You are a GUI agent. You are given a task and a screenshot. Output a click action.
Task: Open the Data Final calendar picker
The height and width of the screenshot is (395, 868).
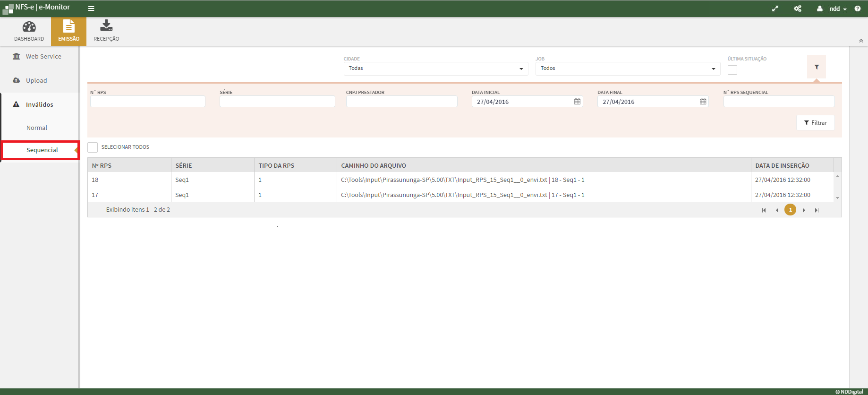[703, 102]
